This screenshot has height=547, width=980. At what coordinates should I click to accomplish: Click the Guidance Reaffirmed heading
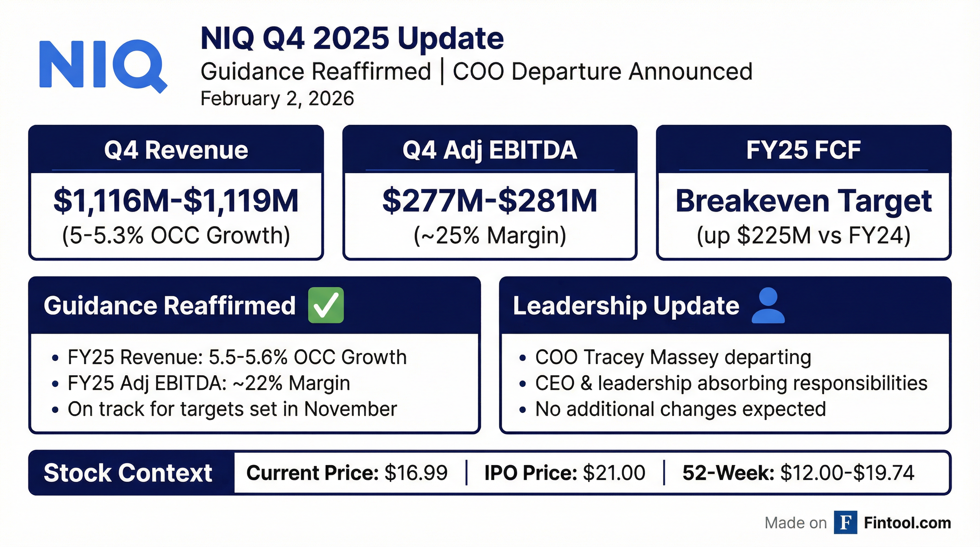point(170,306)
